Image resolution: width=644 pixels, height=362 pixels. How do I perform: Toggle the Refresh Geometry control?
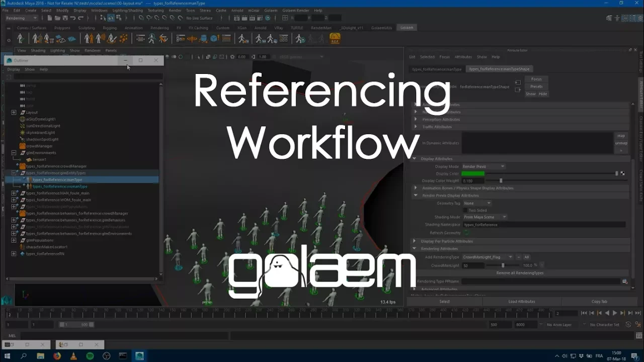click(466, 233)
